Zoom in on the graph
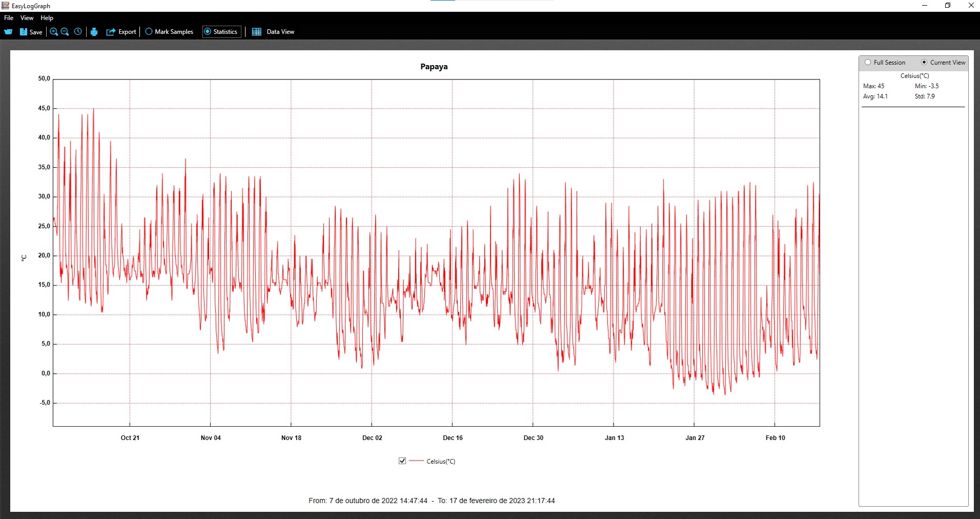980x519 pixels. (x=54, y=32)
